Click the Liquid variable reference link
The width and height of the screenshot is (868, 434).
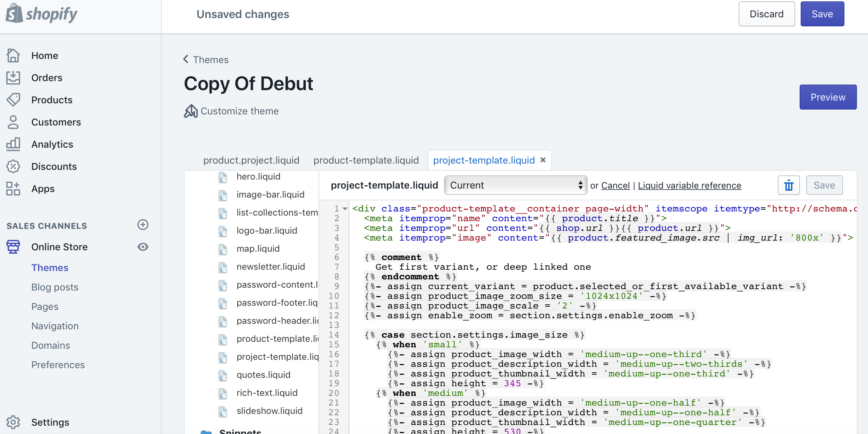(x=689, y=185)
